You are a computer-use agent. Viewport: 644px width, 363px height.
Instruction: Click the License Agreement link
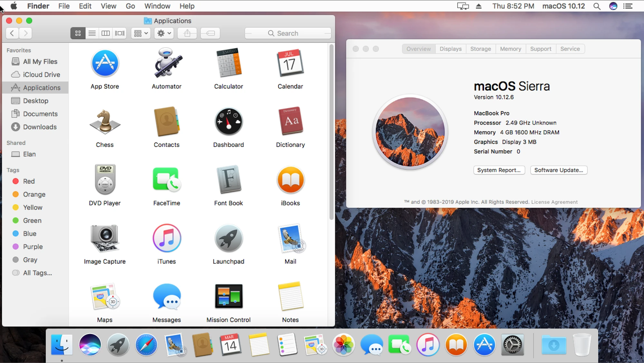click(x=555, y=202)
